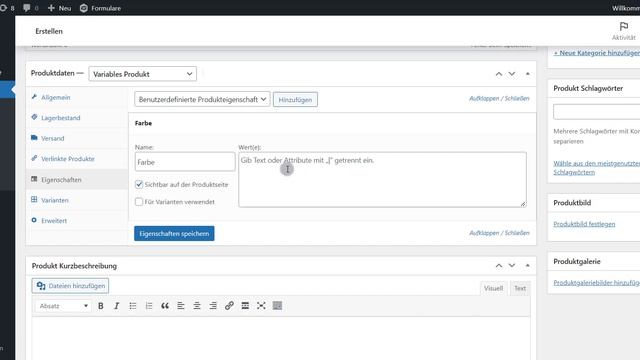Click the Schlagwörter tag input field
The width and height of the screenshot is (640, 360).
[x=597, y=111]
